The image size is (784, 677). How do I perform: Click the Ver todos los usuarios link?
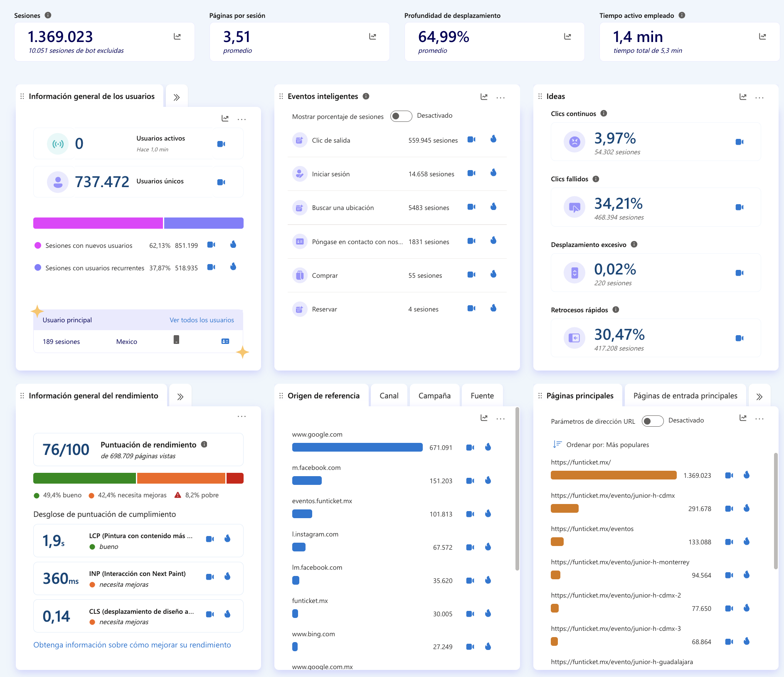pos(202,320)
